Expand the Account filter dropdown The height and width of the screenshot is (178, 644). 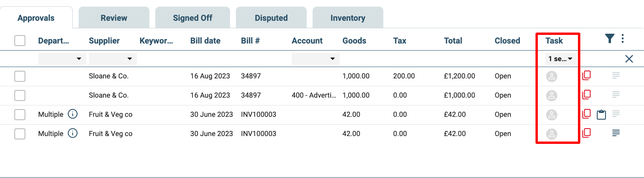tap(315, 59)
